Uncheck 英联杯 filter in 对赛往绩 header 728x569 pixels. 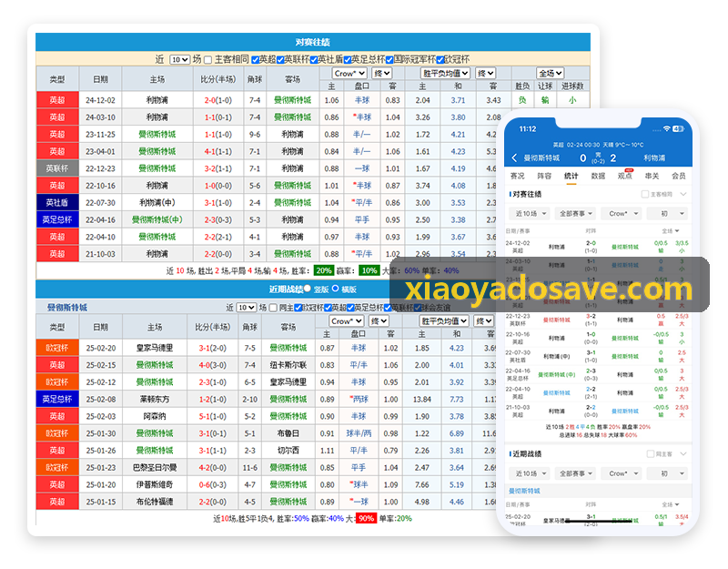[280, 60]
